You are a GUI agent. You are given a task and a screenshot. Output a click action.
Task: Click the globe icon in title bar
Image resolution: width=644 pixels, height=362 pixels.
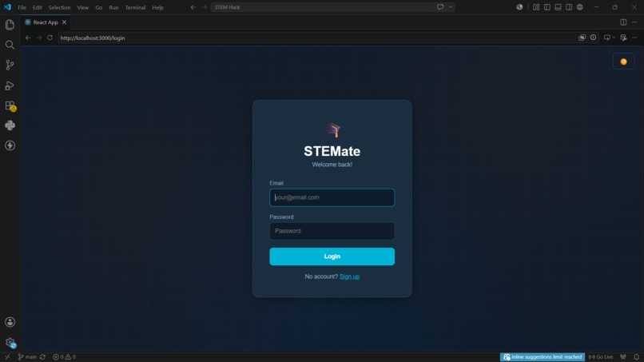pos(579,7)
